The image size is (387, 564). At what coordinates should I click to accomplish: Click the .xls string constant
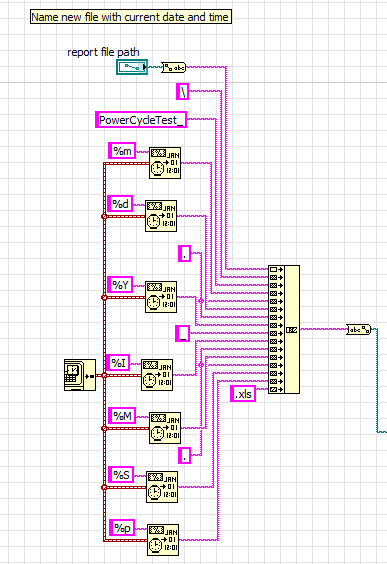pos(243,394)
